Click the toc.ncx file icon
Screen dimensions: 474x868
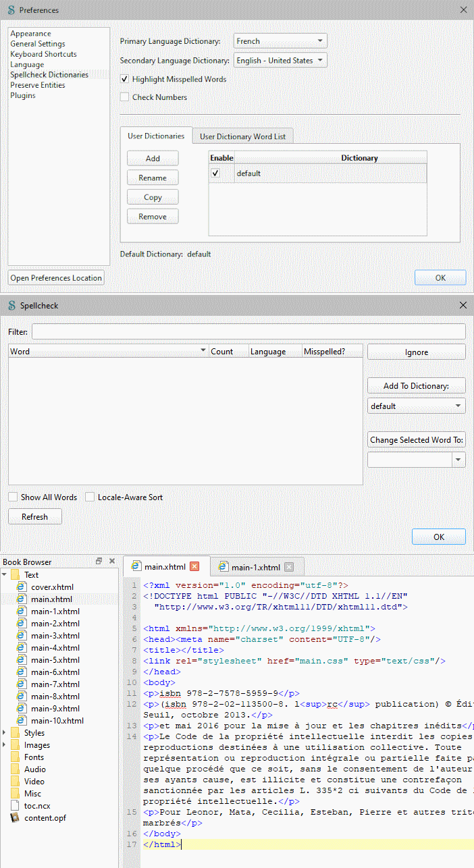(x=15, y=806)
